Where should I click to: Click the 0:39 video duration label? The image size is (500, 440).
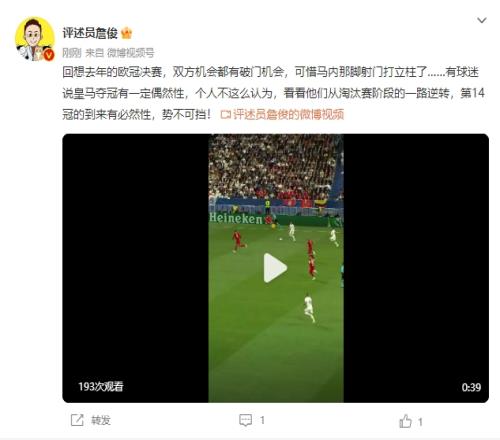471,387
